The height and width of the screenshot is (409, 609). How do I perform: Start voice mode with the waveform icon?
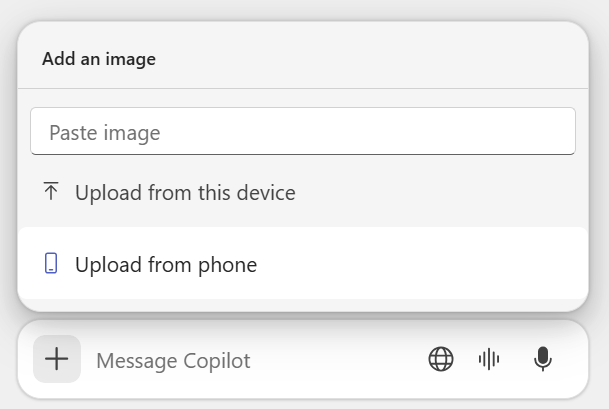click(x=489, y=359)
